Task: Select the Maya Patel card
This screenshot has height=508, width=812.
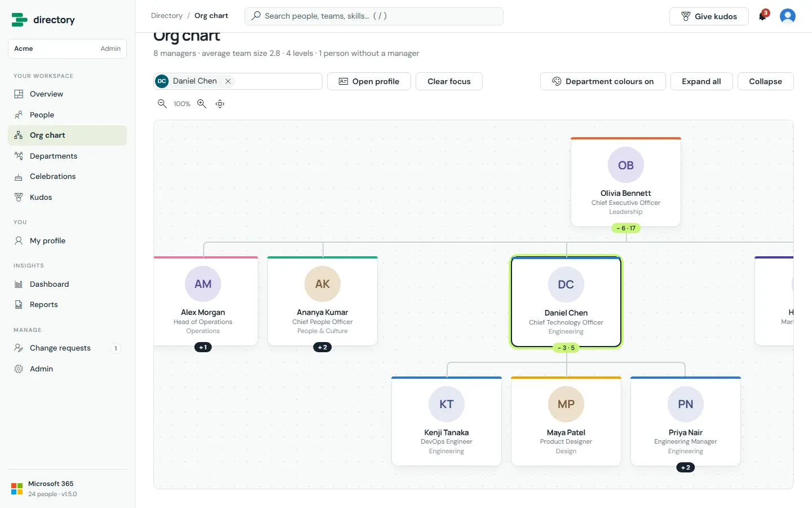Action: coord(566,421)
